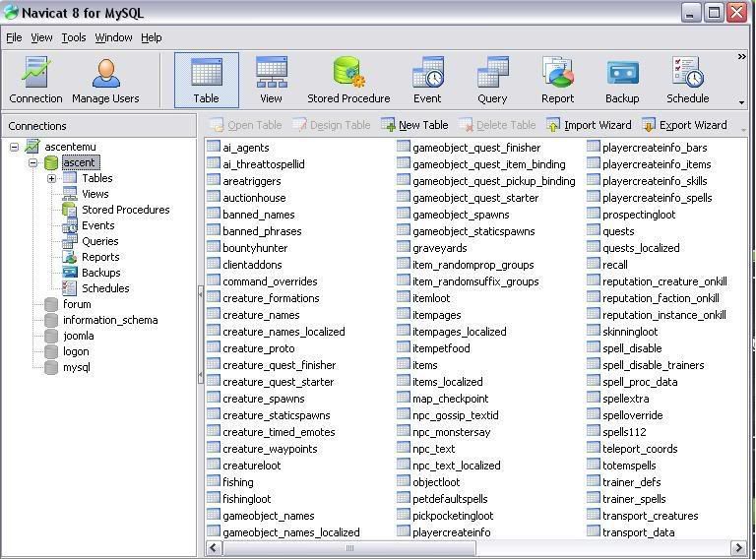The height and width of the screenshot is (560, 756).
Task: Select the gameobject_spawns table
Action: (461, 215)
